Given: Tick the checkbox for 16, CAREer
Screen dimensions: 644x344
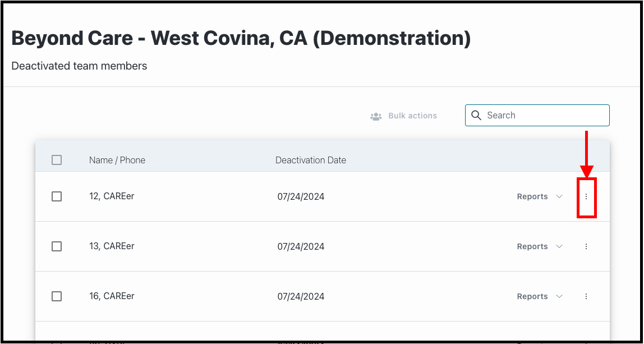Looking at the screenshot, I should tap(57, 296).
